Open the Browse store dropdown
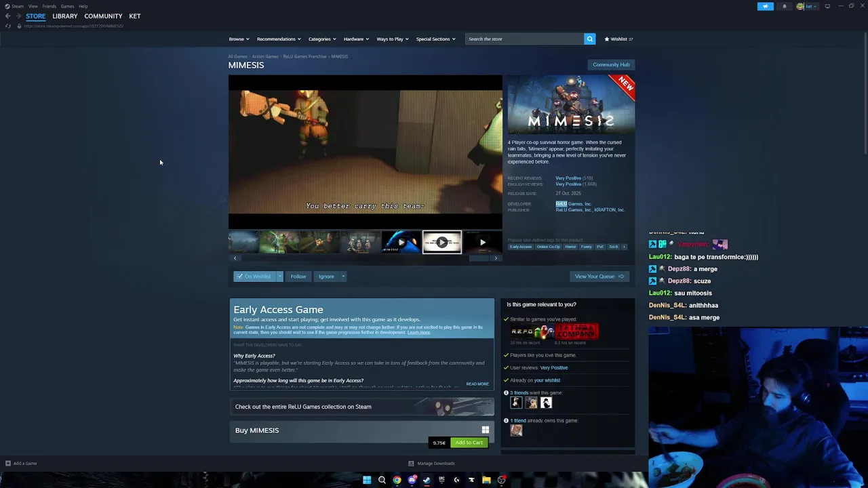This screenshot has width=868, height=488. click(239, 39)
